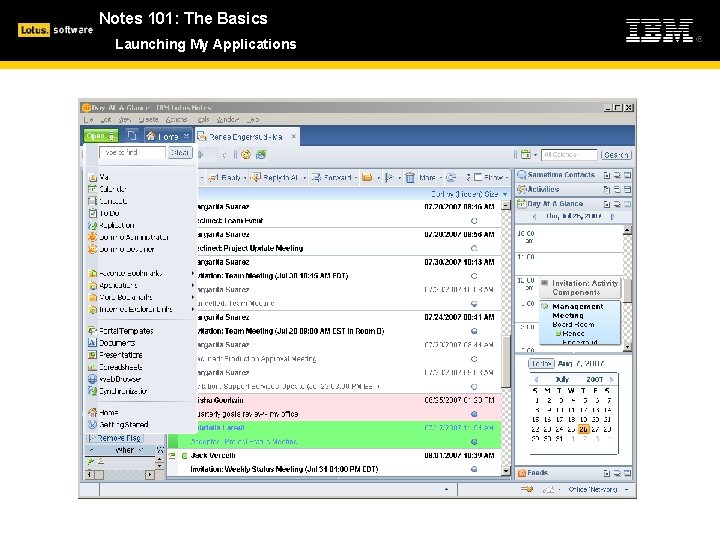
Task: Click the trash delete icon
Action: (x=410, y=177)
